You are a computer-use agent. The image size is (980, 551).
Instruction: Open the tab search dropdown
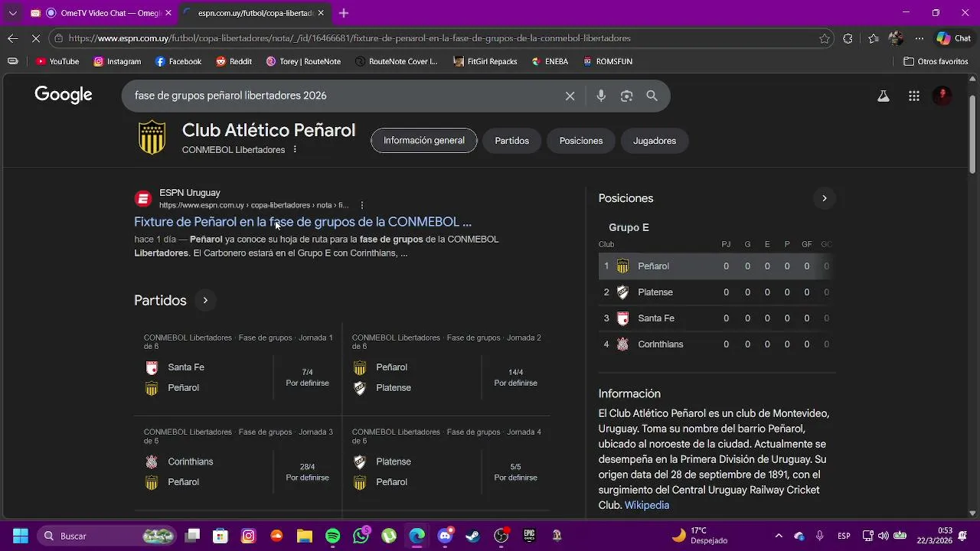click(12, 13)
